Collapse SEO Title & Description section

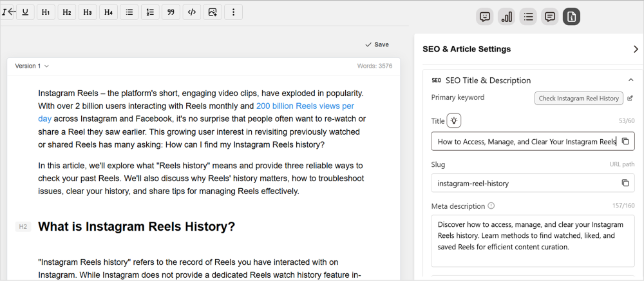click(630, 80)
